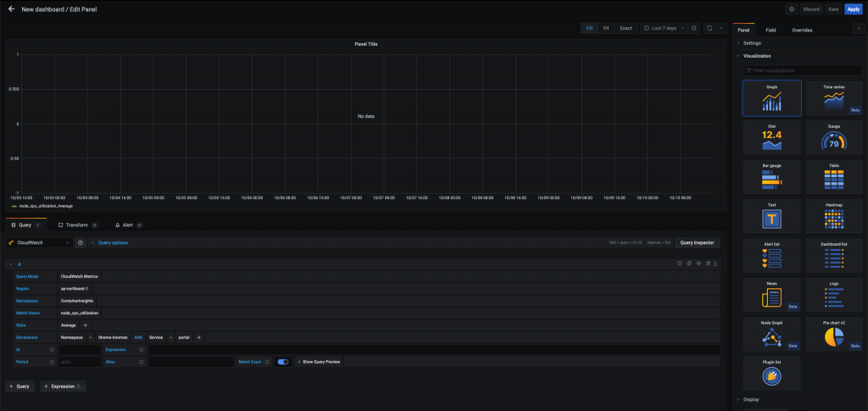Open the Average stats dropdown
The image size is (868, 411).
pyautogui.click(x=69, y=325)
